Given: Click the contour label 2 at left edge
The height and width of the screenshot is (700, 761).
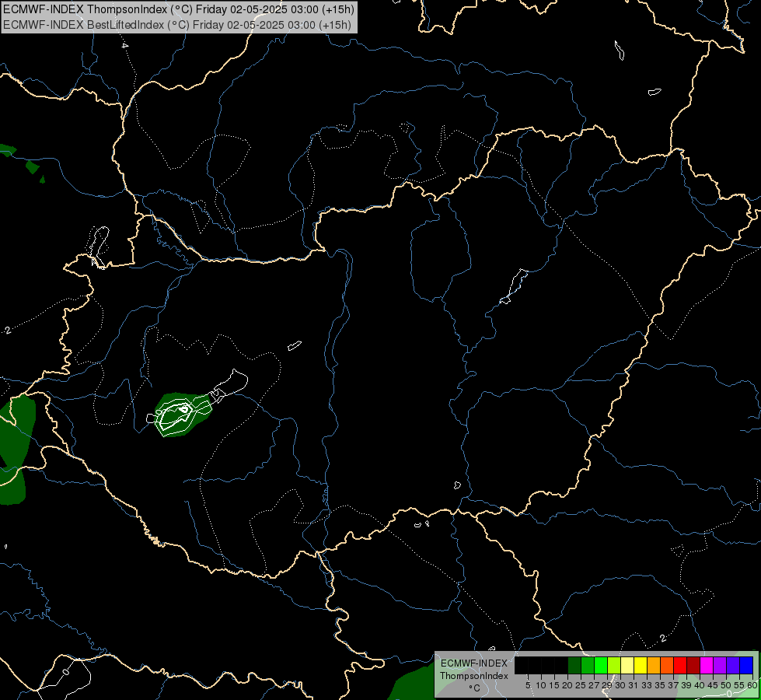Looking at the screenshot, I should pos(7,331).
